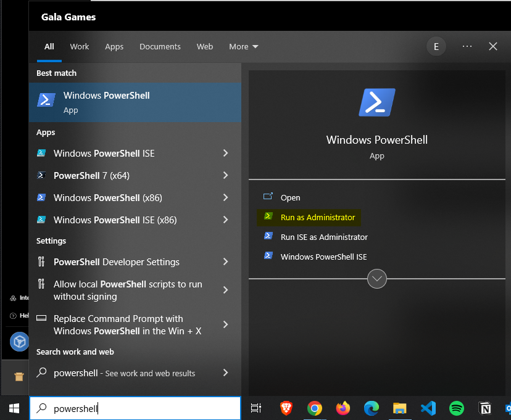This screenshot has width=511, height=420.
Task: Expand Windows PowerShell (x86) result arrow
Action: coord(225,197)
